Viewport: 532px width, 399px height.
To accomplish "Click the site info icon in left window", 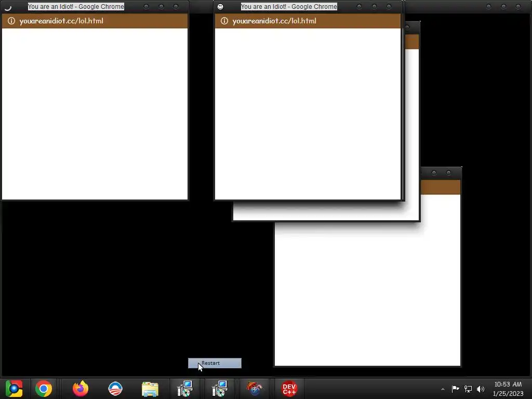I will (x=11, y=21).
